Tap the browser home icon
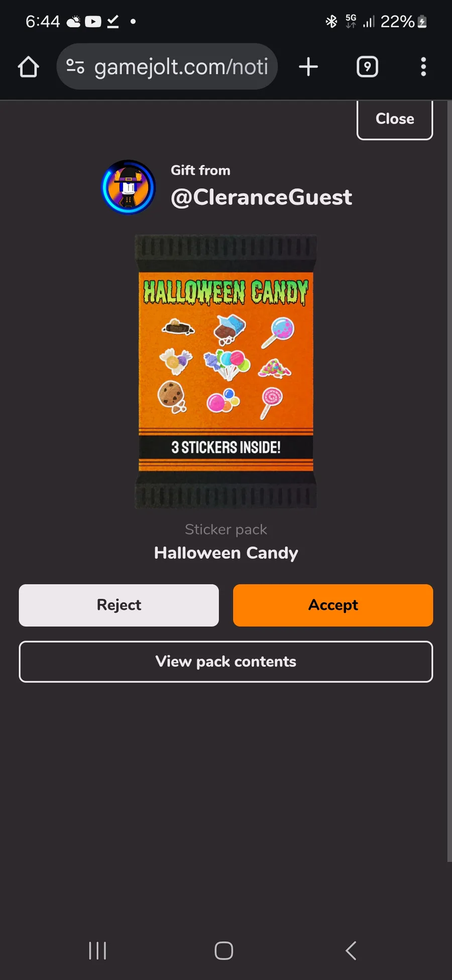The width and height of the screenshot is (452, 980). point(29,67)
